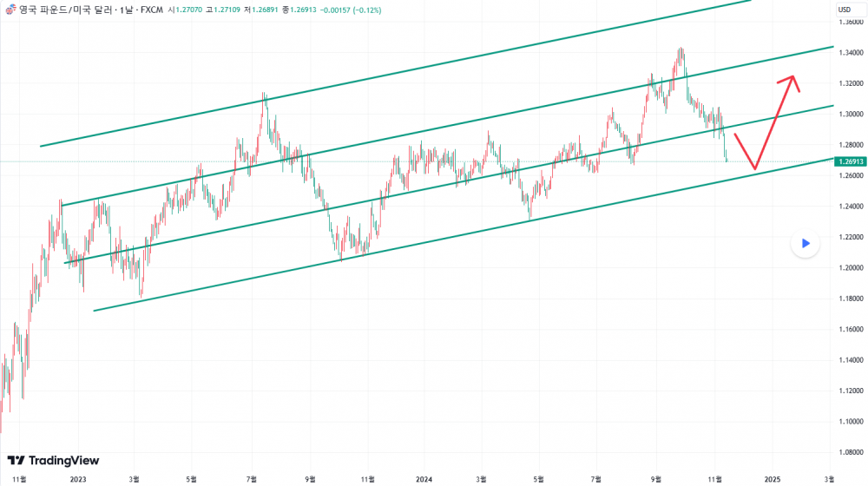
Task: Click the 2025 label on the time axis
Action: point(772,478)
